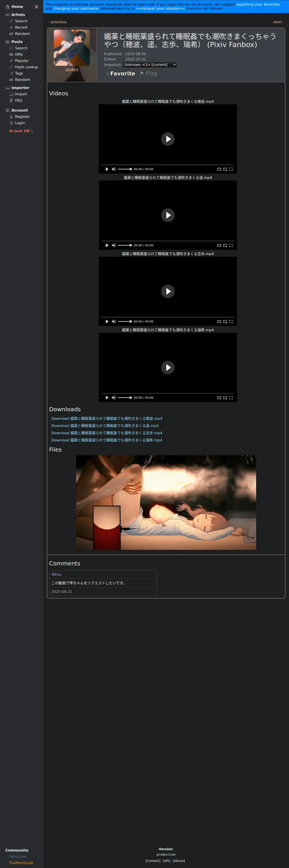The image size is (289, 868).
Task: Open the [API] footer link
Action: [x=167, y=861]
